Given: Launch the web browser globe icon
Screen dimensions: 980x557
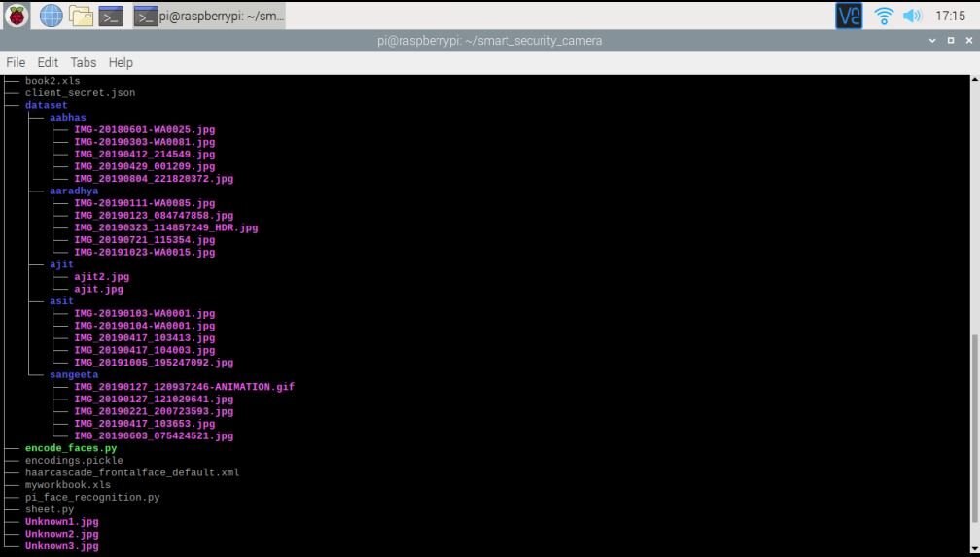Looking at the screenshot, I should click(x=51, y=16).
